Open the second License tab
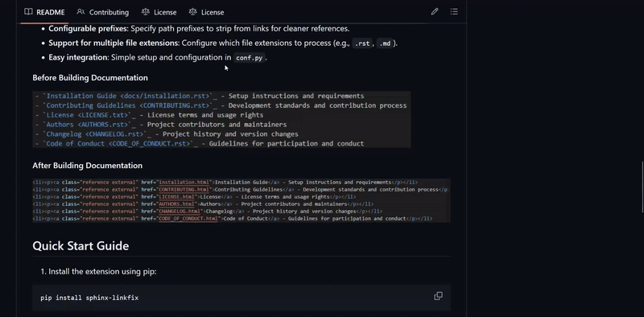The image size is (644, 317). pos(206,12)
